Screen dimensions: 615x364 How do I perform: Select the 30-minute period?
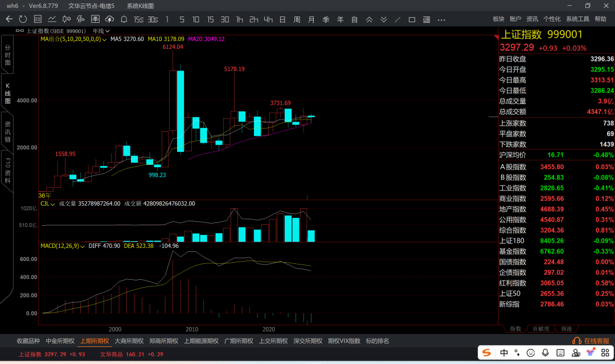point(225,19)
